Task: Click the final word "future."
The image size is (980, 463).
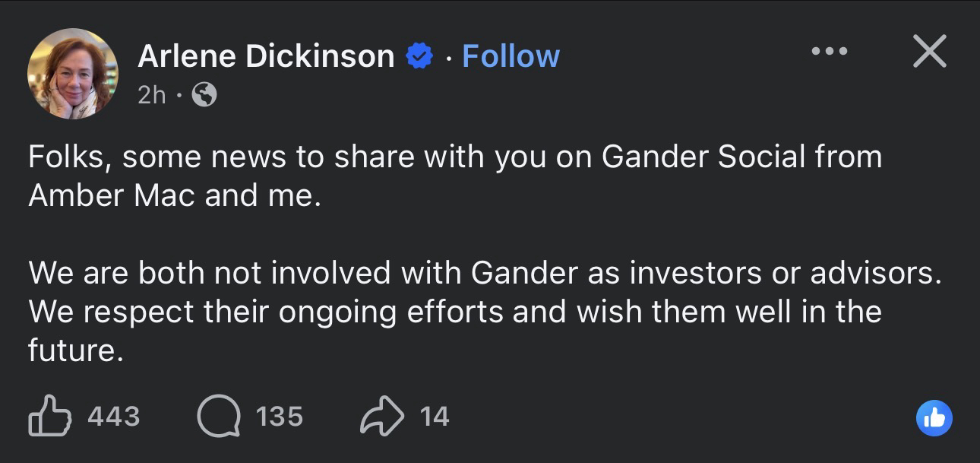Action: 75,350
